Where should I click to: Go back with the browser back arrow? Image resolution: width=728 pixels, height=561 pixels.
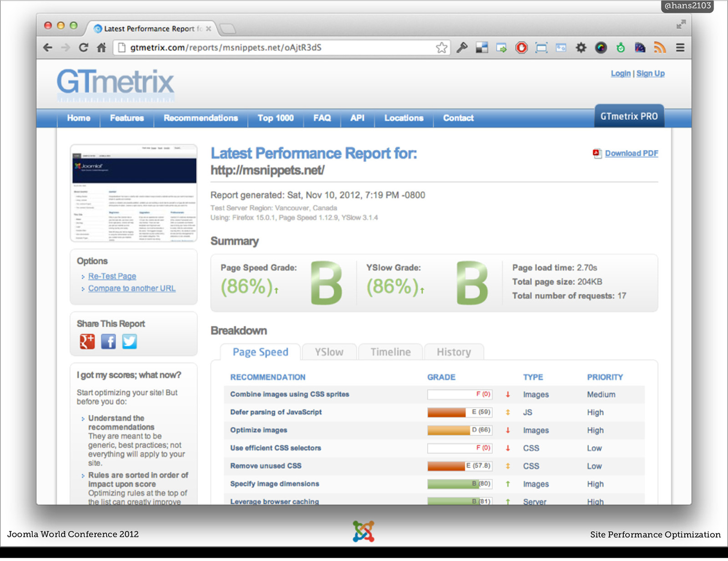point(48,47)
